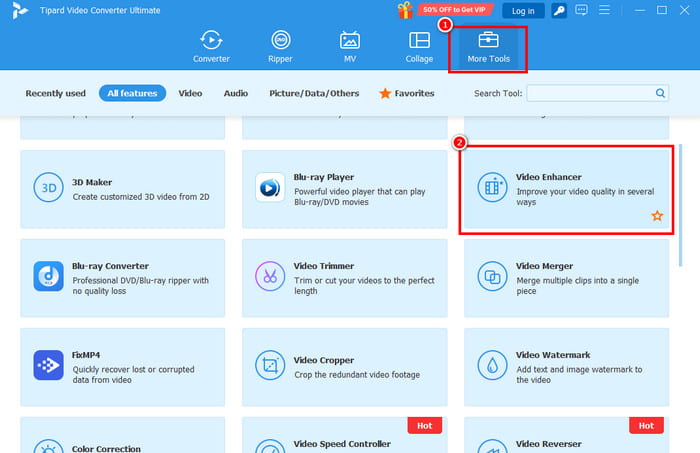The image size is (700, 453).
Task: Open the Collage tab
Action: (x=419, y=46)
